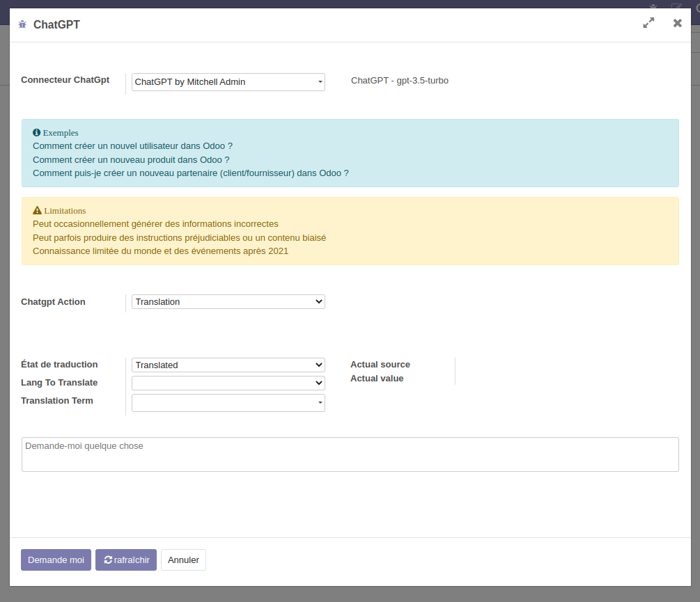Open the Connecteur ChatGpt dropdown
This screenshot has height=602, width=700.
click(x=228, y=82)
